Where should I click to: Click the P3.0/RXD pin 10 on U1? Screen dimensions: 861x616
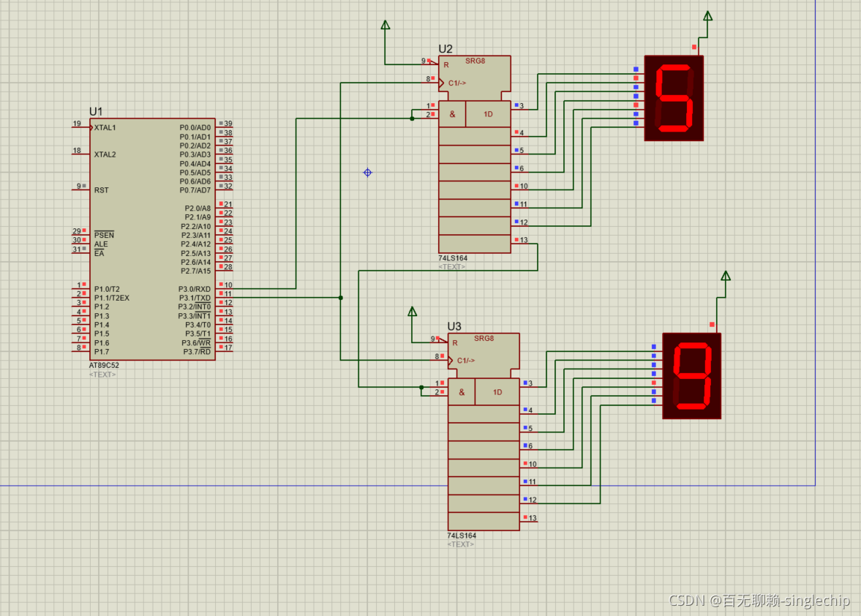[225, 288]
